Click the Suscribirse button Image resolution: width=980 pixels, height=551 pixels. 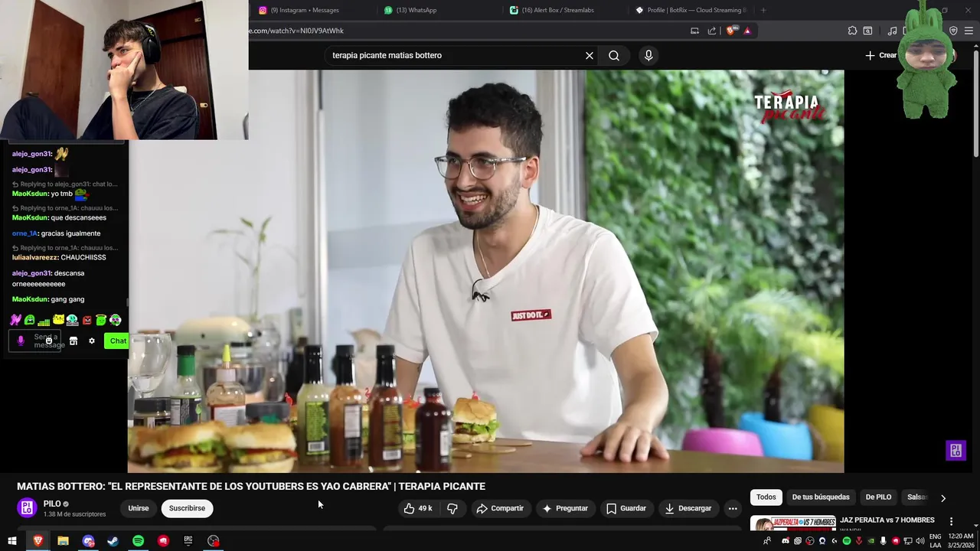click(187, 508)
